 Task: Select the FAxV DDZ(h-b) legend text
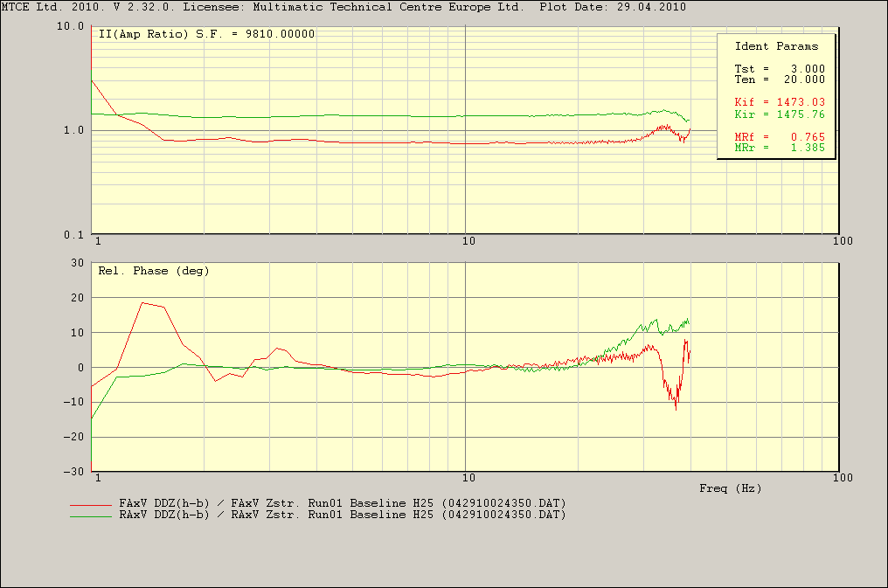342,504
